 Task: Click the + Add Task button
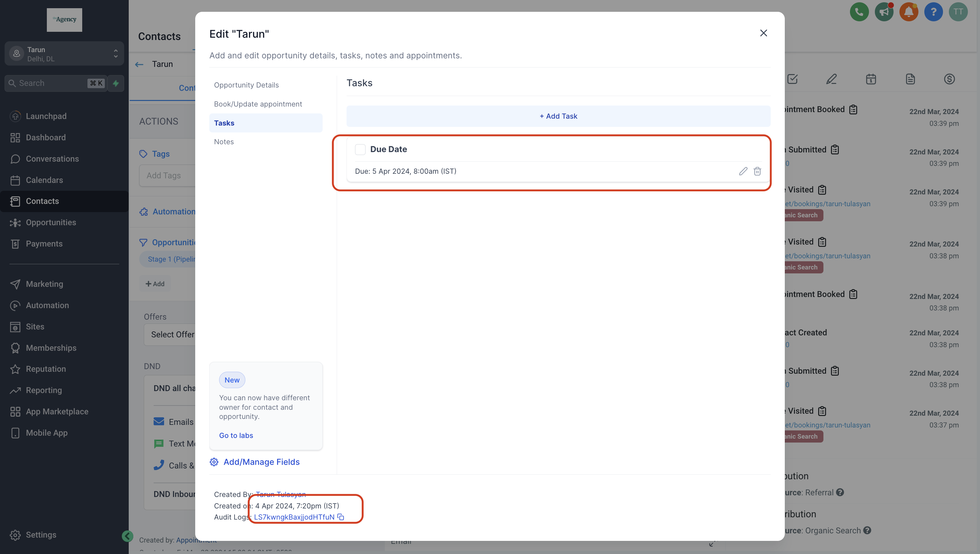pos(558,116)
